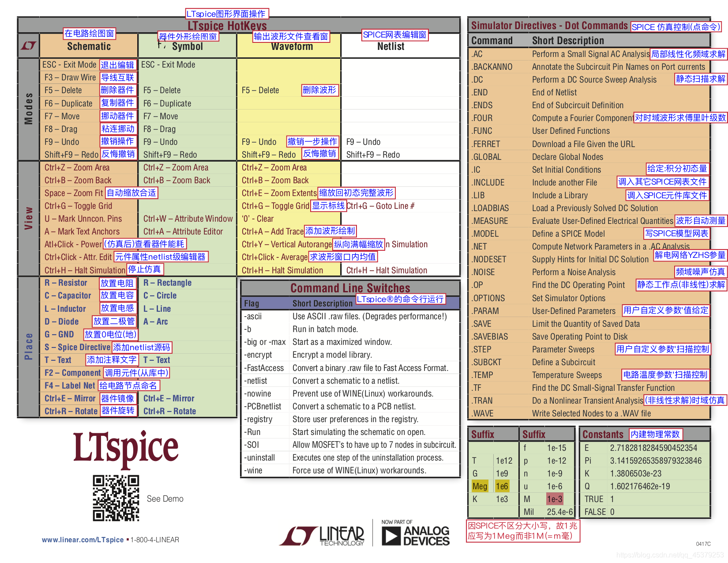Click the 'Mil' suffix row

click(548, 512)
